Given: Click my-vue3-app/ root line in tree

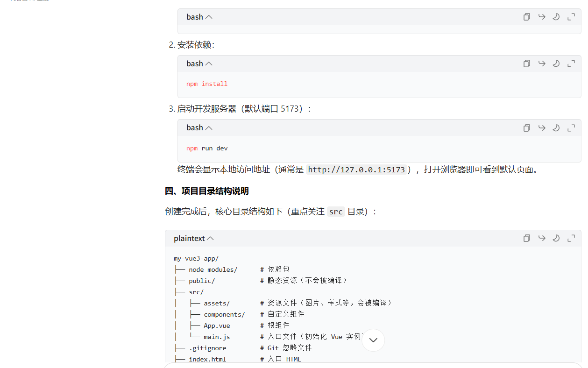Looking at the screenshot, I should click(x=196, y=258).
